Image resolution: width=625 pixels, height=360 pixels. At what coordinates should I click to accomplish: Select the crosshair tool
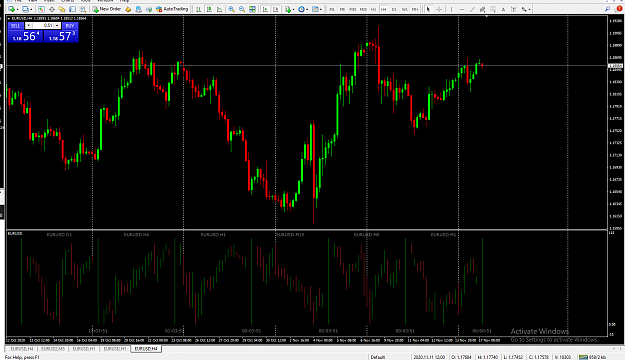pos(439,9)
